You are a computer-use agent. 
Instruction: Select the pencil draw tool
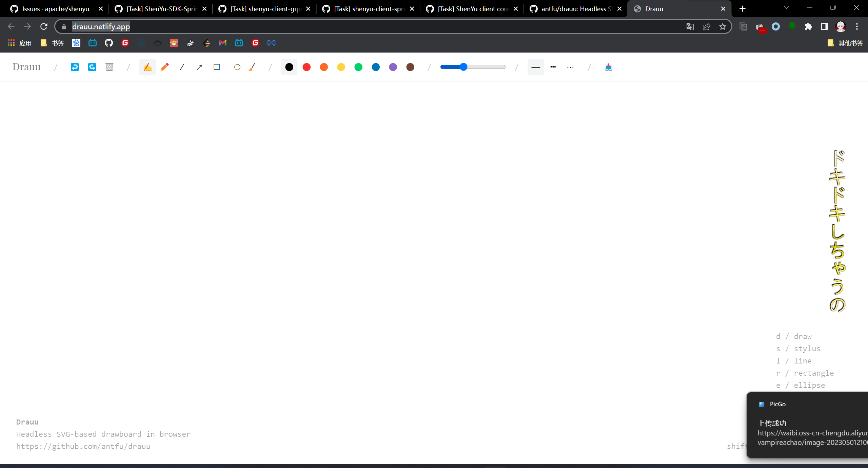tap(165, 67)
